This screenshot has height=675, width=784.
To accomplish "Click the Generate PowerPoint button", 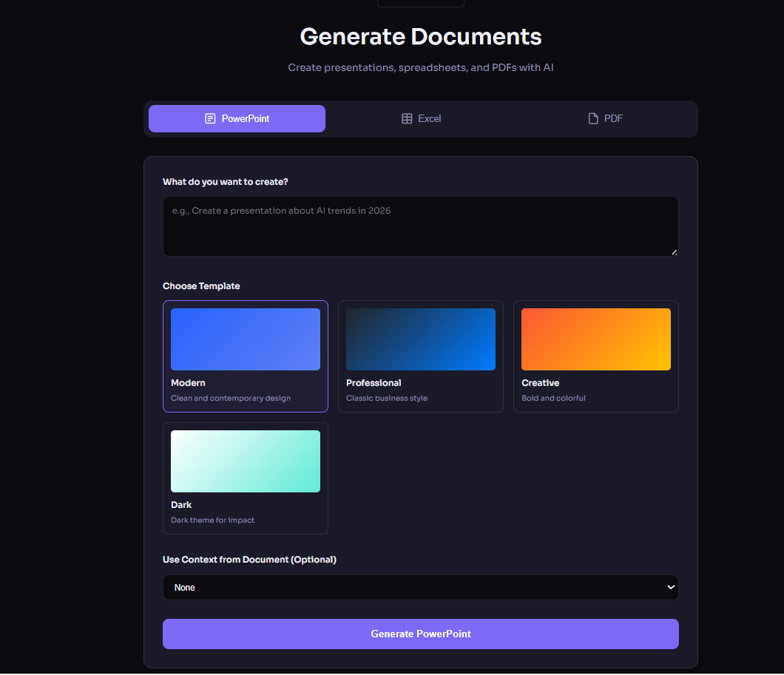I will tap(421, 634).
